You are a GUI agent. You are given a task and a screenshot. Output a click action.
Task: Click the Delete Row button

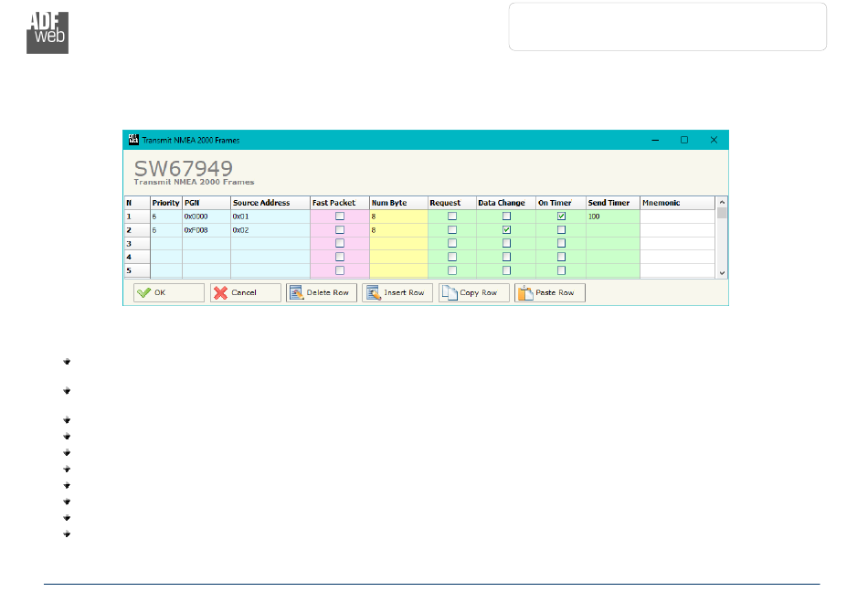(x=322, y=292)
